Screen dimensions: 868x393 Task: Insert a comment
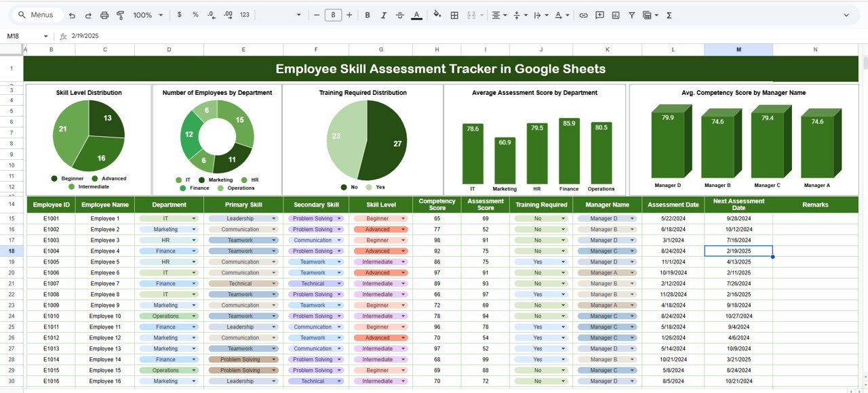coord(599,14)
